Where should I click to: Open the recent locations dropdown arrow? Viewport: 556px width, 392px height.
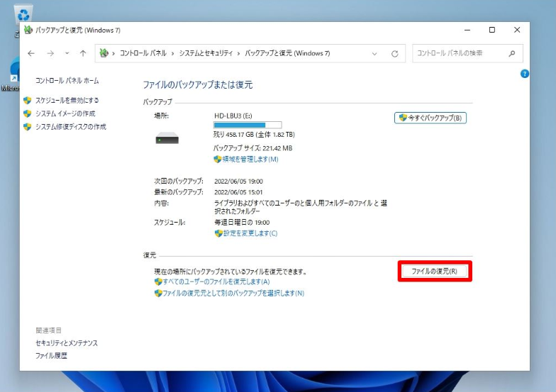[67, 54]
